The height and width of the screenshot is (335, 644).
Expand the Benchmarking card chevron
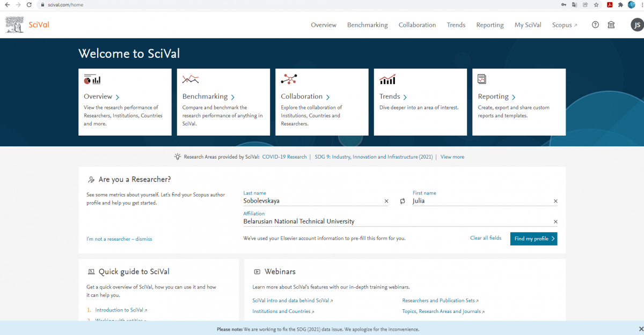[x=232, y=97]
